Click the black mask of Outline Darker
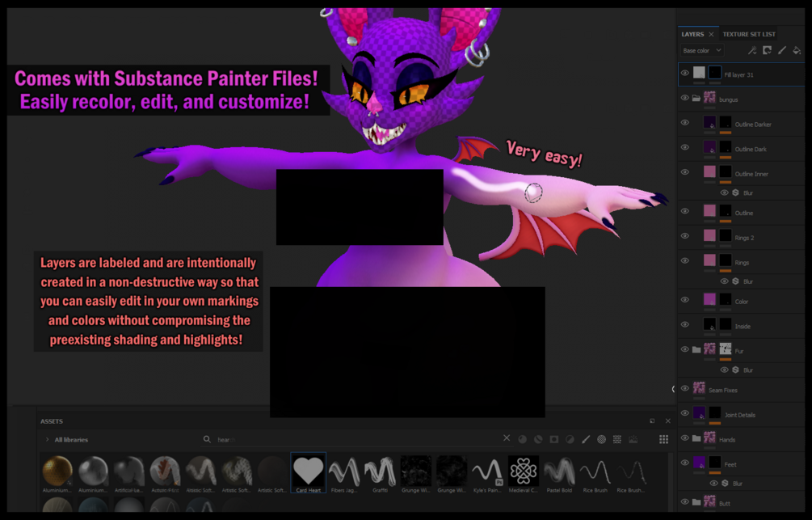Image resolution: width=812 pixels, height=520 pixels. (x=726, y=122)
